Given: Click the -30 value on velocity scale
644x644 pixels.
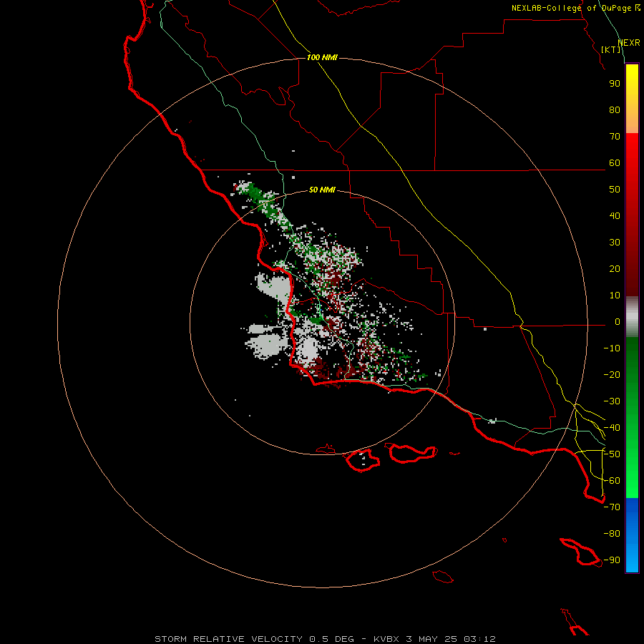Looking at the screenshot, I should [x=612, y=401].
